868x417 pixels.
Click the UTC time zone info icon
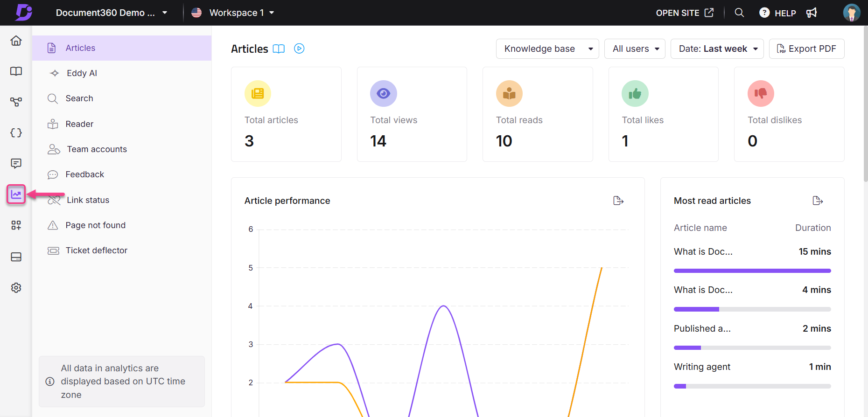(x=50, y=382)
